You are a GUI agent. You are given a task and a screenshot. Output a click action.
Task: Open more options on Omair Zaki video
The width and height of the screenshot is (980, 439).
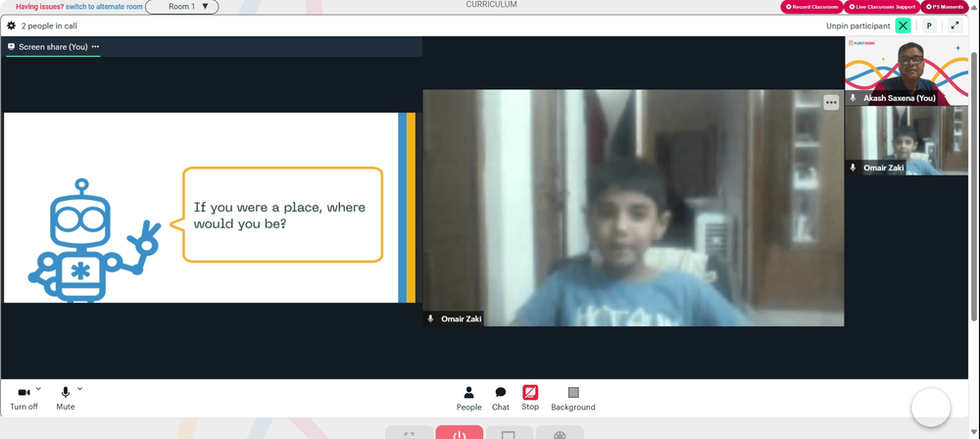tap(831, 103)
